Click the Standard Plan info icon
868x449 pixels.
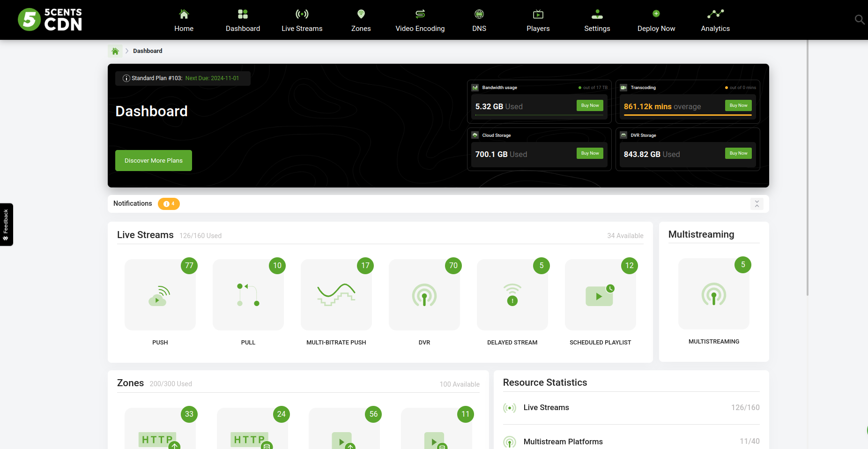(126, 78)
